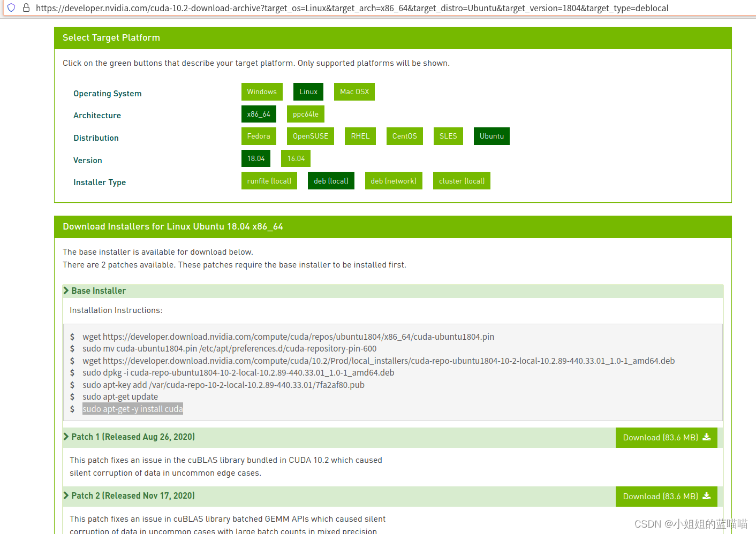Screen dimensions: 756x534
Task: Click the Distribution row label
Action: 96,138
